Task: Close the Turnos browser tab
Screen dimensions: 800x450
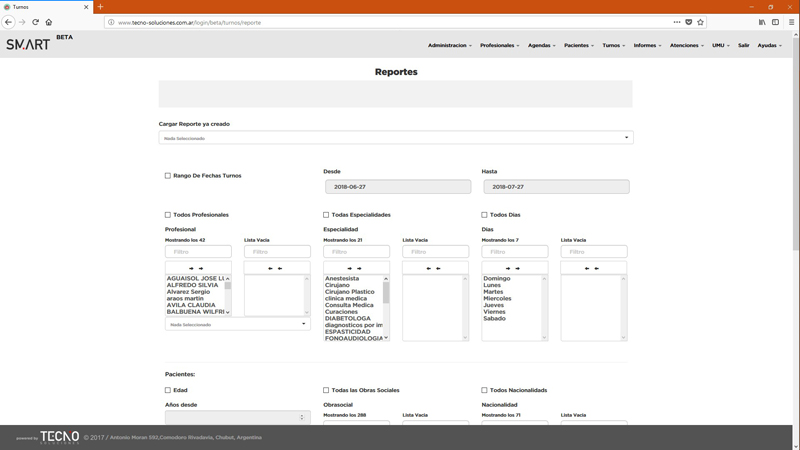Action: 86,7
